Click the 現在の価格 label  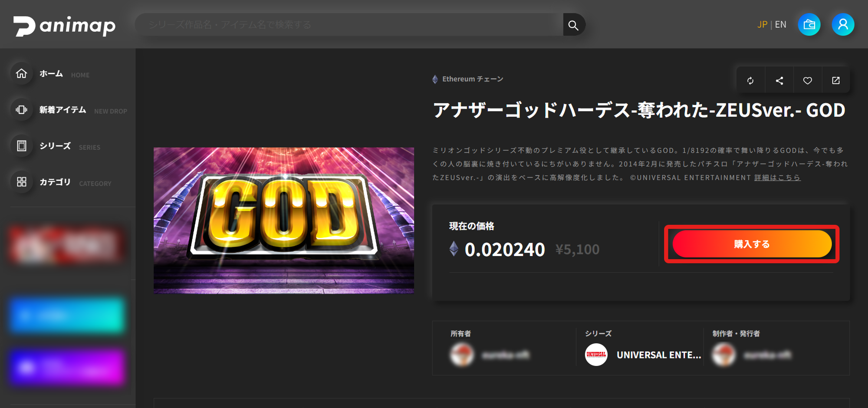coord(472,226)
